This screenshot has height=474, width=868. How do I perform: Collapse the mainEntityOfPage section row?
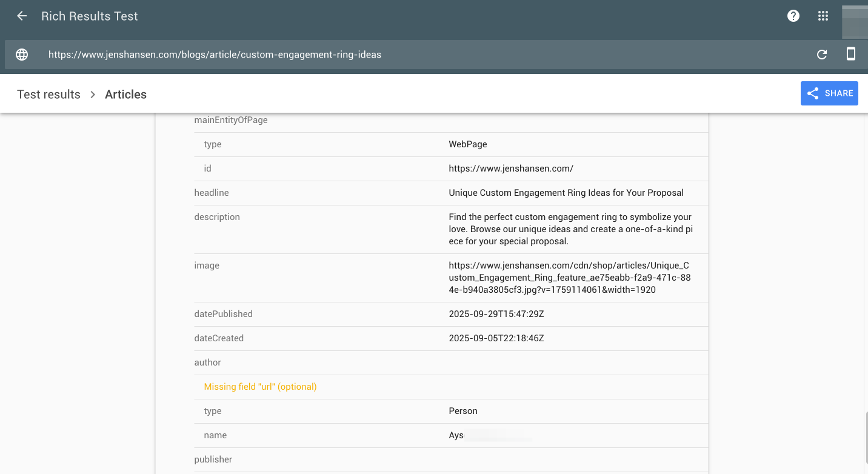point(231,119)
